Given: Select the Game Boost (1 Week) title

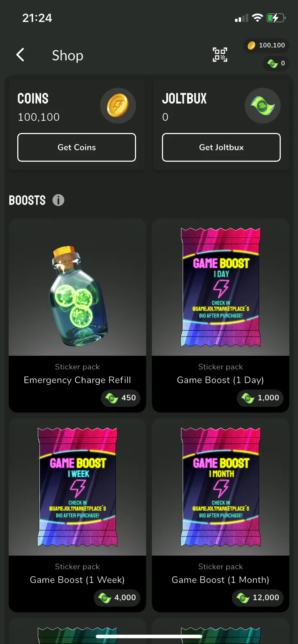Looking at the screenshot, I should [x=77, y=580].
